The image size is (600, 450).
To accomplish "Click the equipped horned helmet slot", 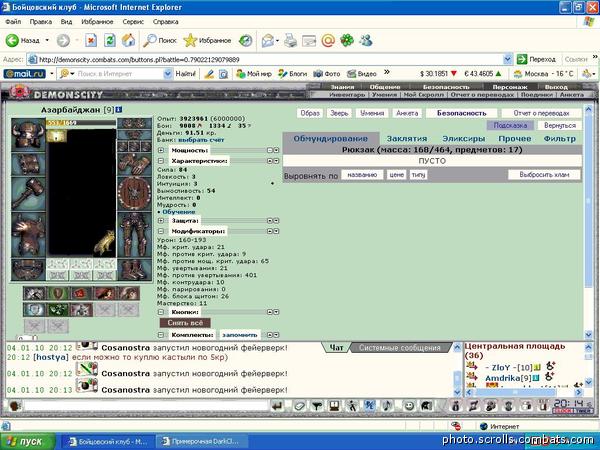I will pos(28,135).
